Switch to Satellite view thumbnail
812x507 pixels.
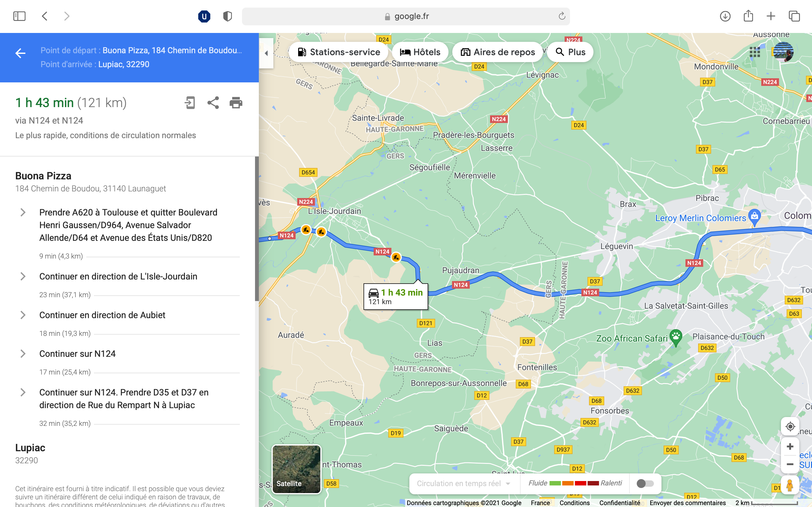pyautogui.click(x=296, y=469)
